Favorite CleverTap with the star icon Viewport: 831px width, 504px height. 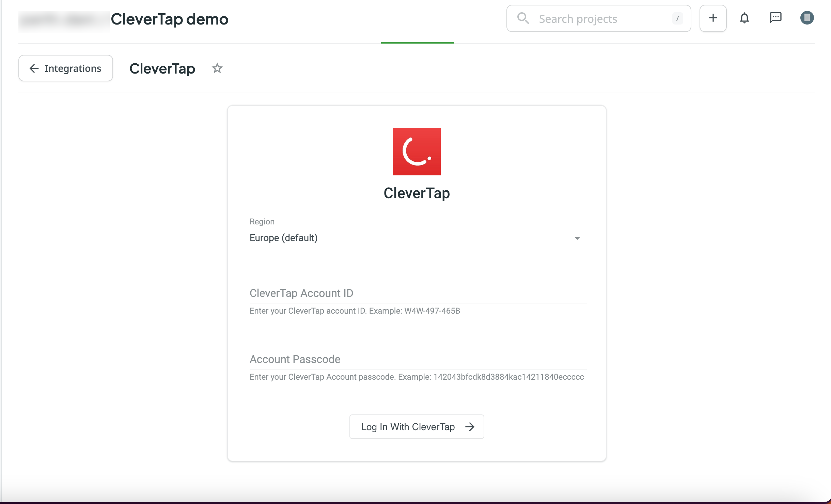coord(217,68)
